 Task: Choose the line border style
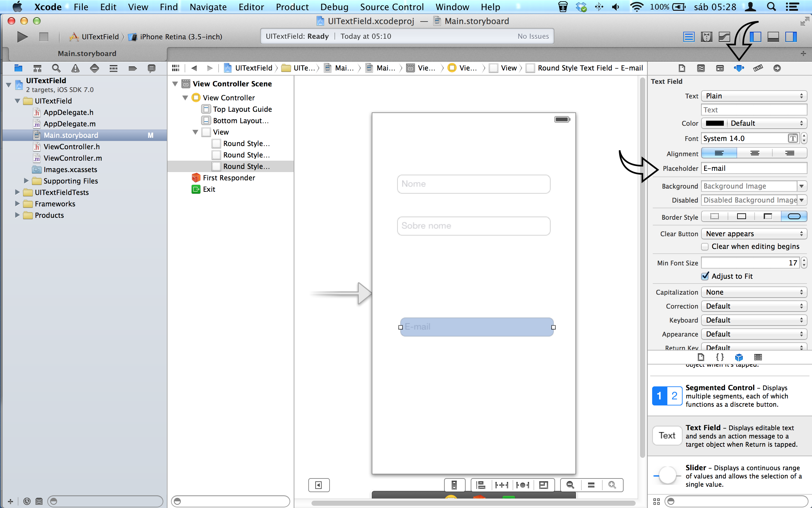click(x=741, y=216)
